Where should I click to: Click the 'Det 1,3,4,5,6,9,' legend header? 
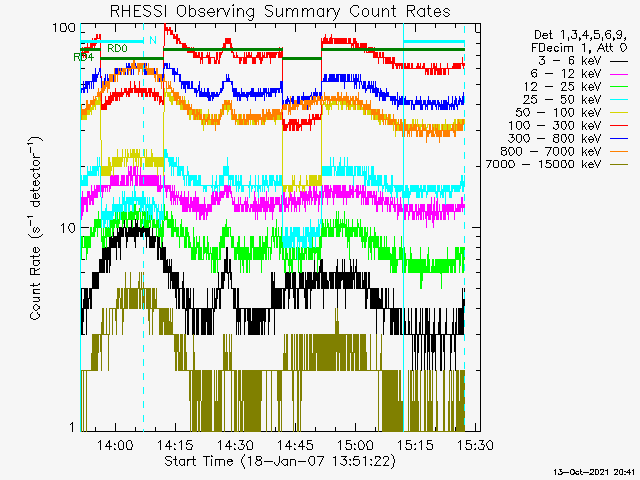(580, 35)
